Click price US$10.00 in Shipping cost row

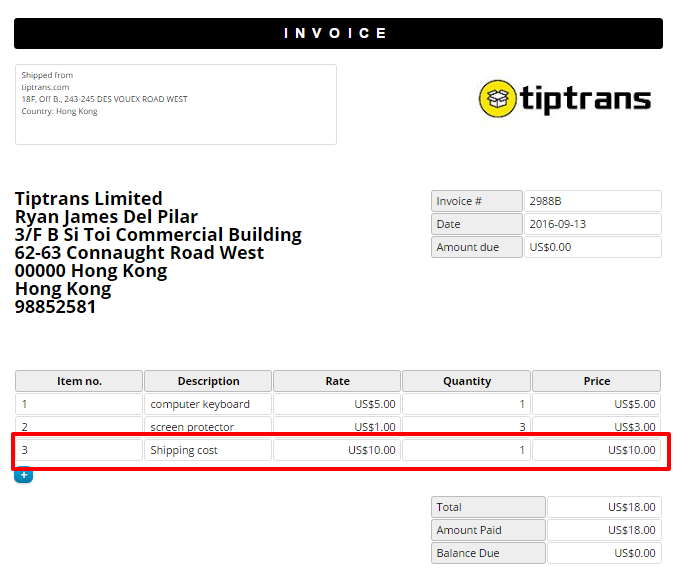point(596,450)
